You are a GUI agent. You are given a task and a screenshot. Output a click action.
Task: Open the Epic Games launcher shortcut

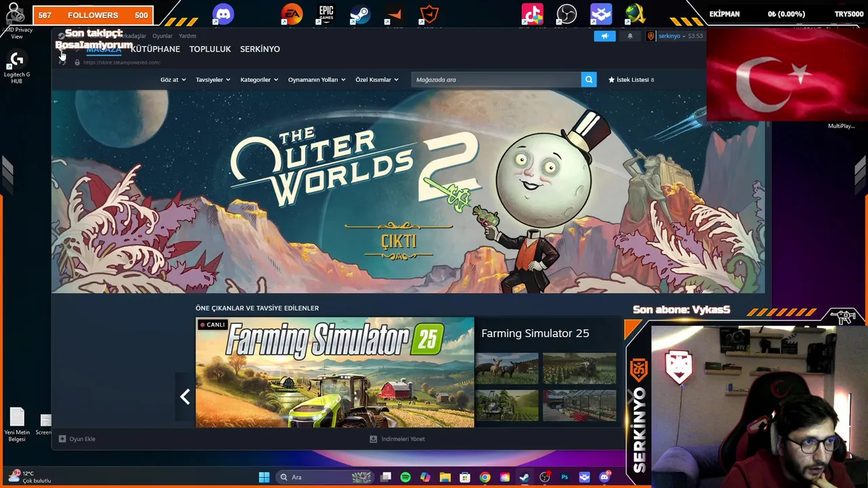coord(326,14)
